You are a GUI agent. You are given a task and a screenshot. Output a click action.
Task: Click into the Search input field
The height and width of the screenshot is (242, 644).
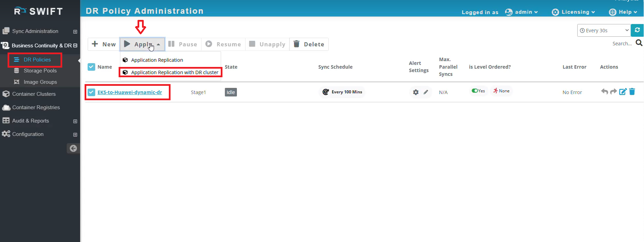622,44
